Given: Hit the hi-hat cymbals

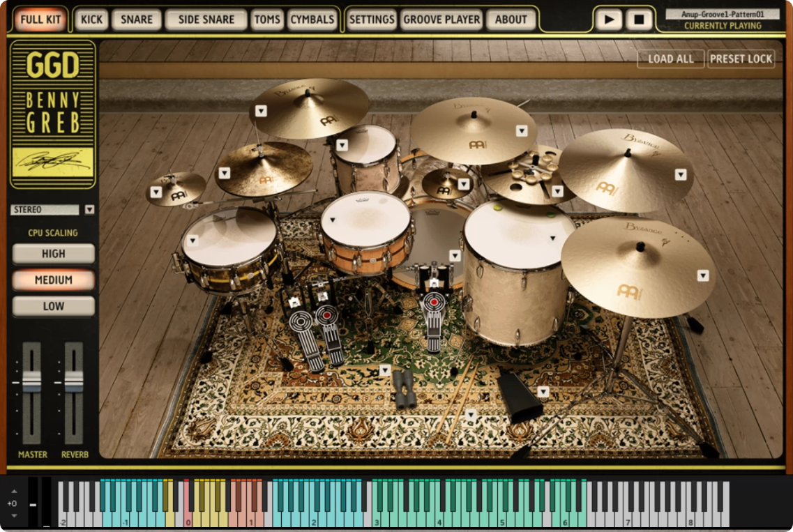Looking at the screenshot, I should (266, 169).
